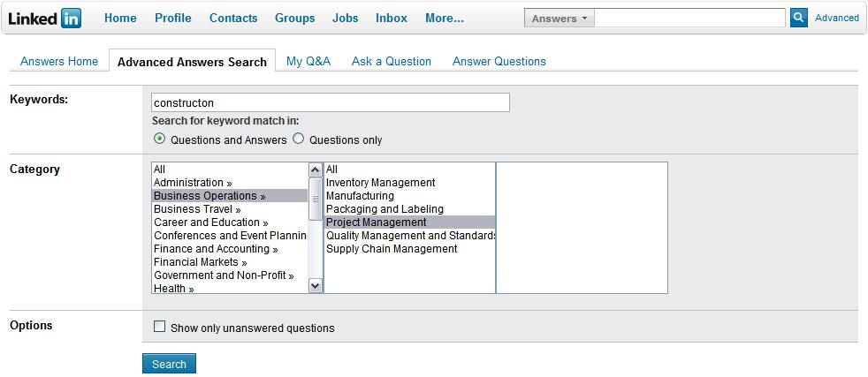Expand the Administration category
Image resolution: width=868 pixels, height=377 pixels.
tap(193, 183)
